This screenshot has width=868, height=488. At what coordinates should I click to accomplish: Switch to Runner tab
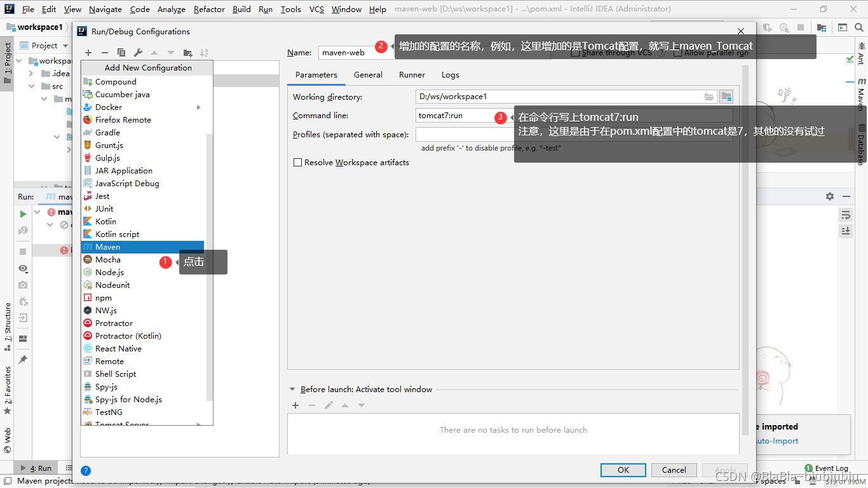point(412,74)
